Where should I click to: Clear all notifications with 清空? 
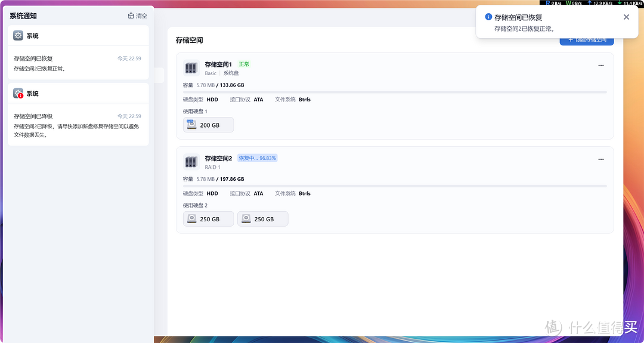coord(138,16)
